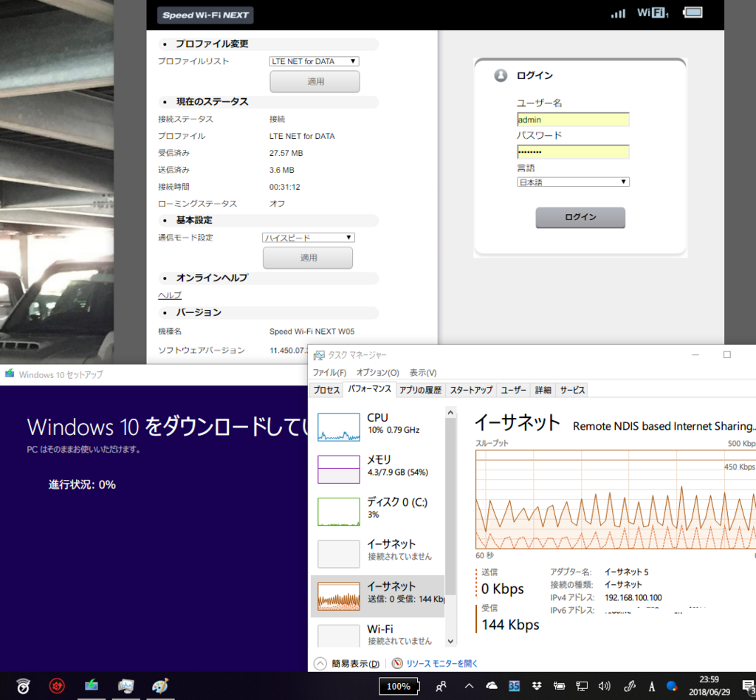Open the ヘルプ link under online help
Viewport: 756px width, 700px height.
pyautogui.click(x=170, y=295)
